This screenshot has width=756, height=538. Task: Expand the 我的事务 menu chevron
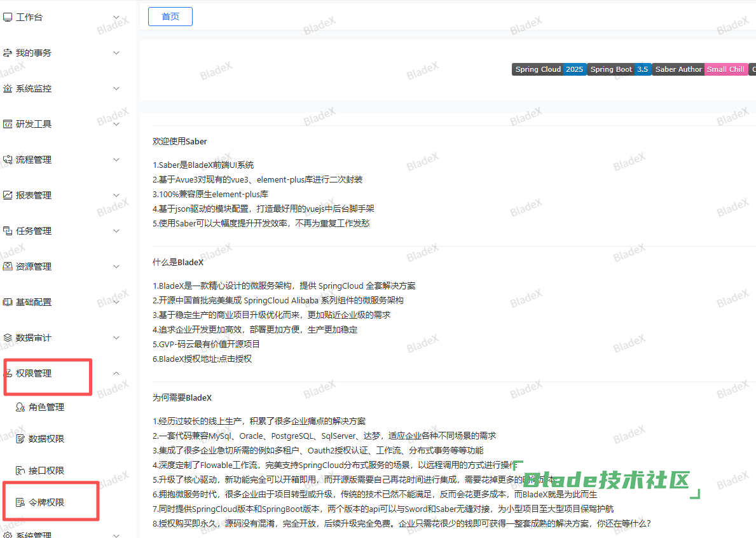click(x=116, y=53)
